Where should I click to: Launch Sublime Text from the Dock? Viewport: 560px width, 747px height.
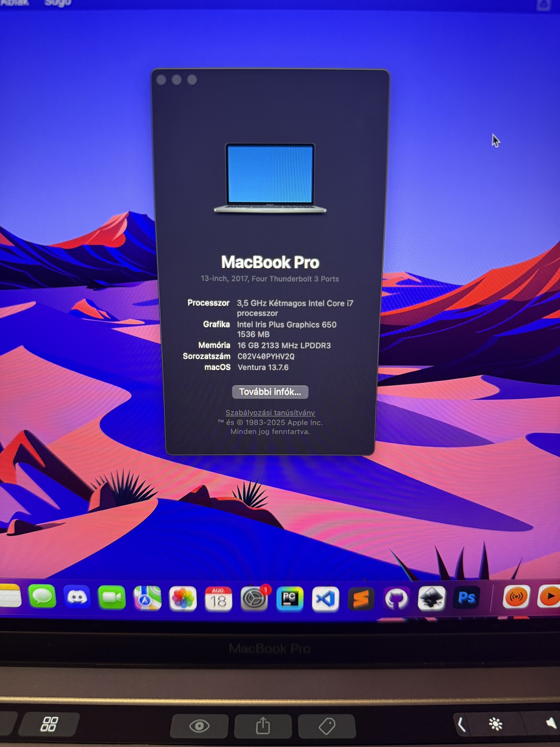click(361, 599)
